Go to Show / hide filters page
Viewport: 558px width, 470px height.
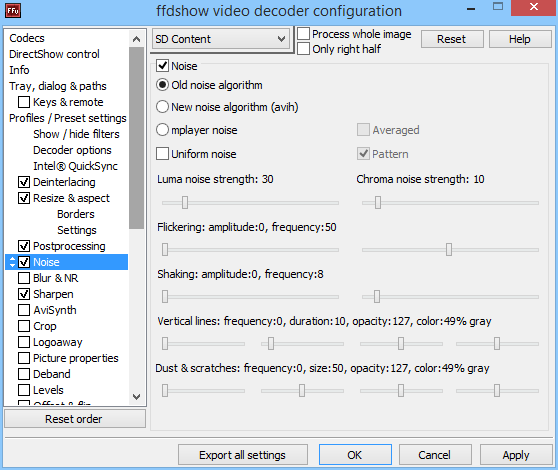(x=76, y=134)
